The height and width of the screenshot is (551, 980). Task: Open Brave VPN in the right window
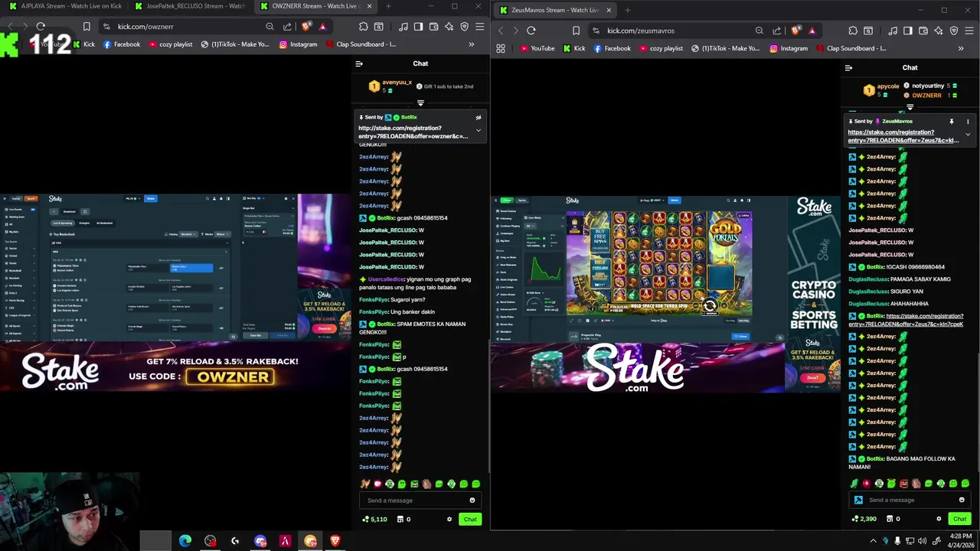pyautogui.click(x=954, y=31)
